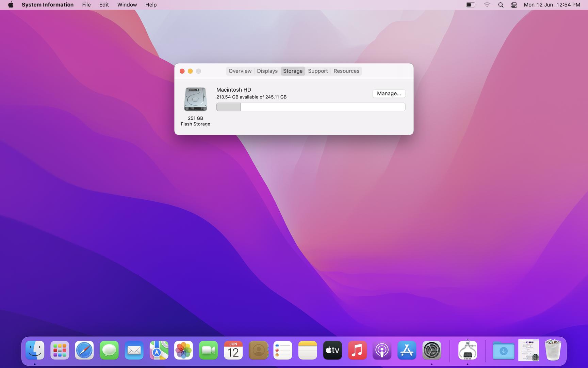Click the storage usage bar
Screen dimensions: 588x368
(311, 107)
